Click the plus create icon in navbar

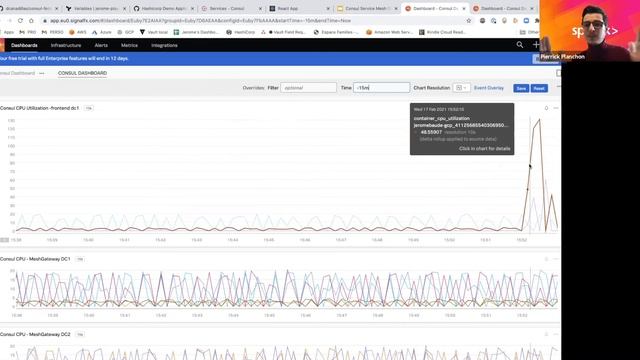[536, 45]
